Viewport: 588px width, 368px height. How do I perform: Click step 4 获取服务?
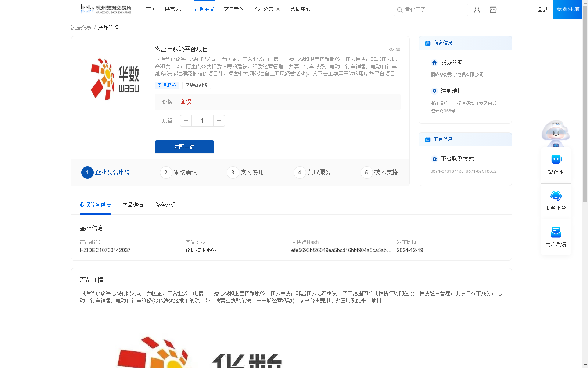pyautogui.click(x=312, y=172)
